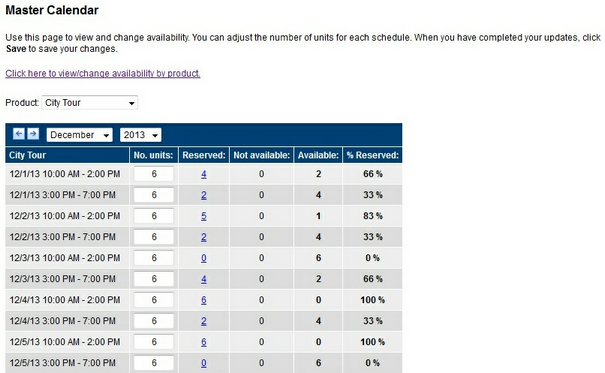The height and width of the screenshot is (373, 605).
Task: Open reserved count for 12/1/13 10:00 AM
Action: click(x=203, y=174)
